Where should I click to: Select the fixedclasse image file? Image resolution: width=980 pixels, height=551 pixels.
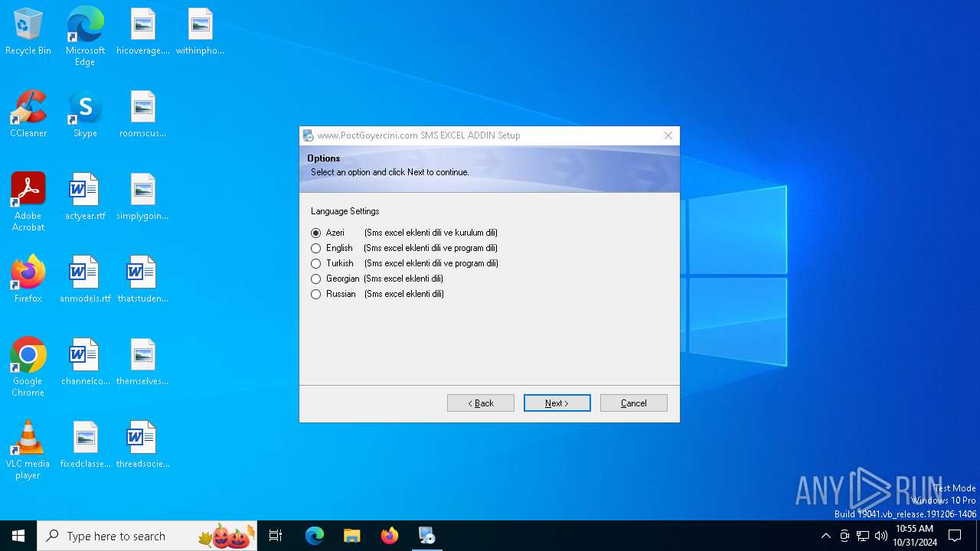pos(85,445)
